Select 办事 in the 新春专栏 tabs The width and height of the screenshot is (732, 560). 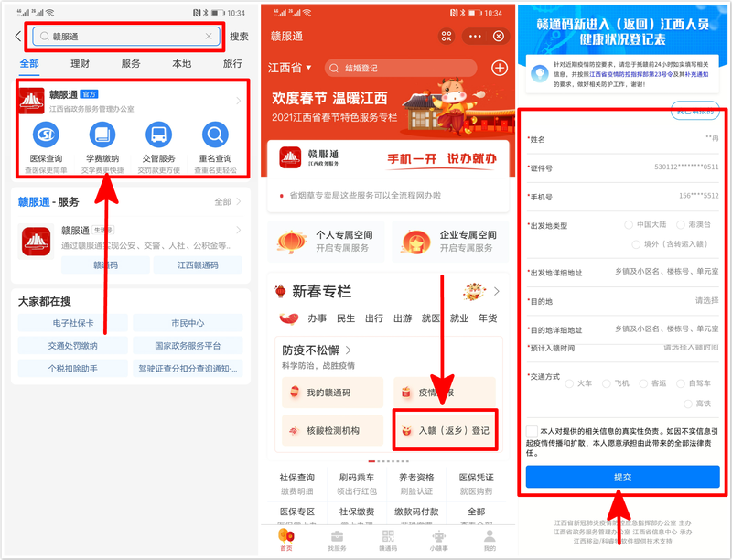click(x=317, y=318)
